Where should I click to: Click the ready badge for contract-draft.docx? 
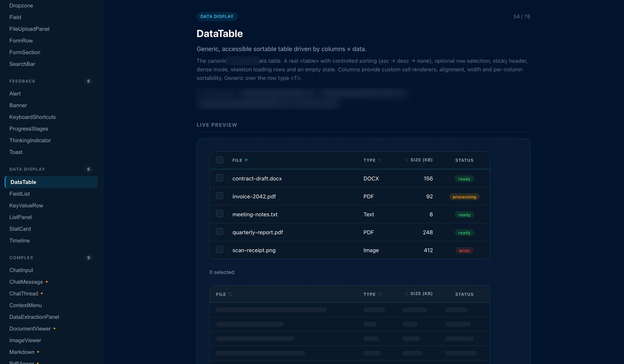click(464, 179)
